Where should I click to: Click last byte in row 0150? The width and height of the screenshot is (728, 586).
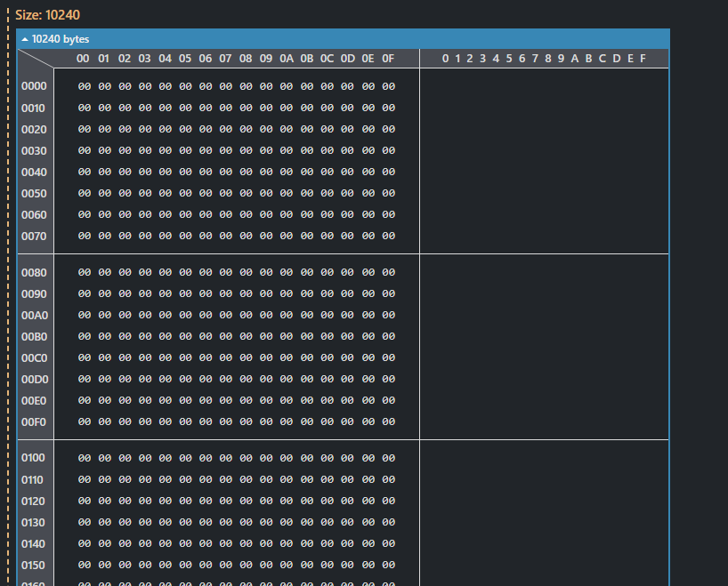(x=389, y=566)
